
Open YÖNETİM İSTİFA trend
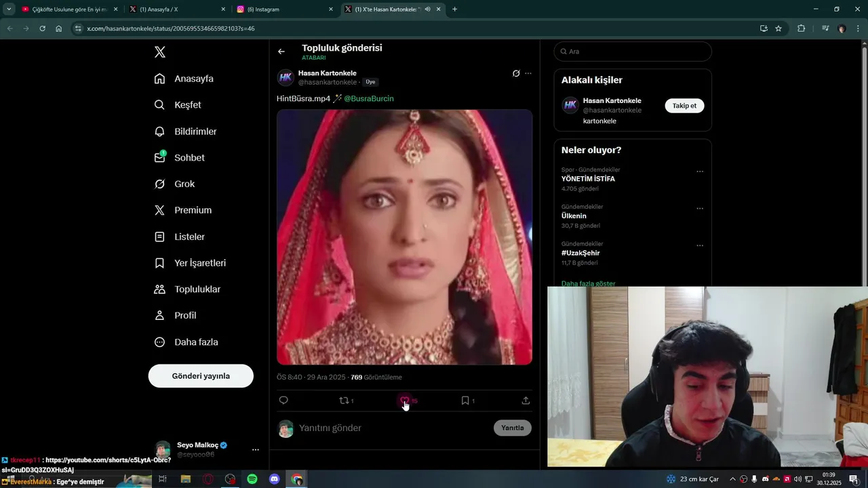[588, 179]
